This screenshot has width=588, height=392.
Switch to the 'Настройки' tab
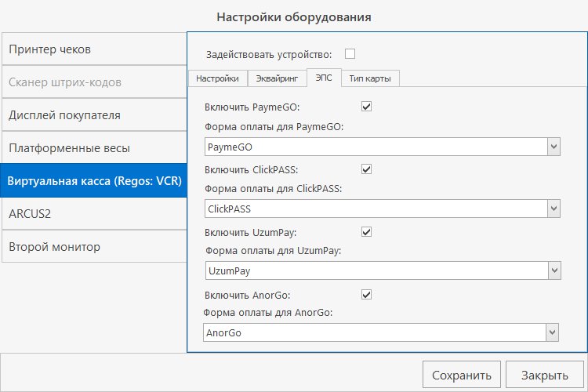tap(217, 78)
